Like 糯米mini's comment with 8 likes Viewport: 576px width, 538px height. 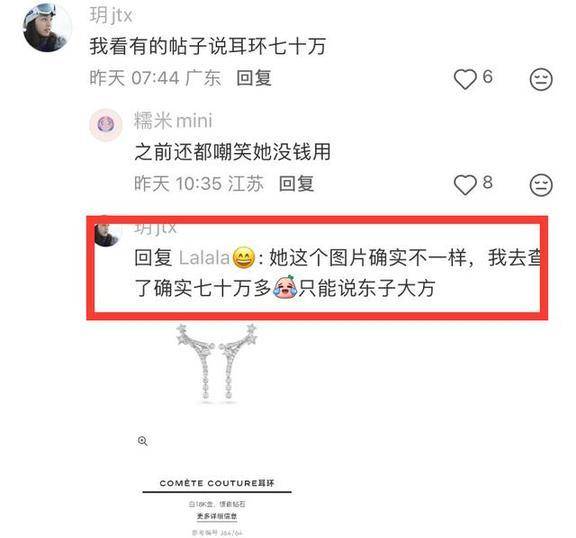465,184
